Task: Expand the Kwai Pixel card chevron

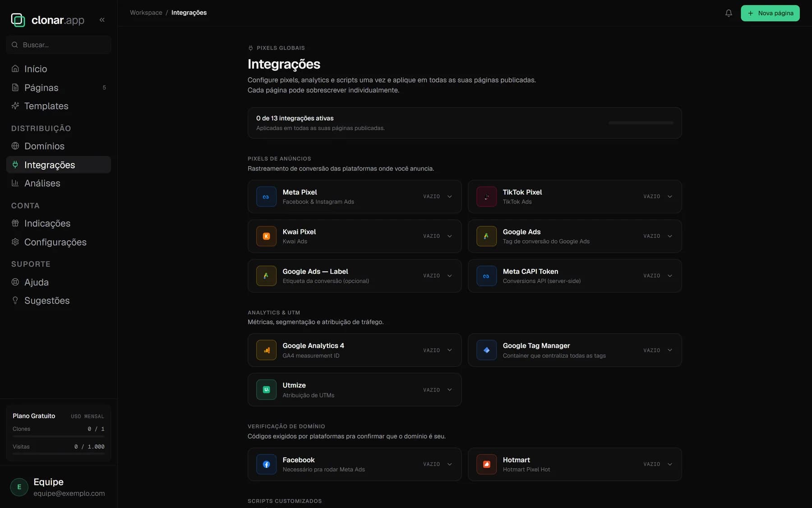Action: (x=449, y=236)
